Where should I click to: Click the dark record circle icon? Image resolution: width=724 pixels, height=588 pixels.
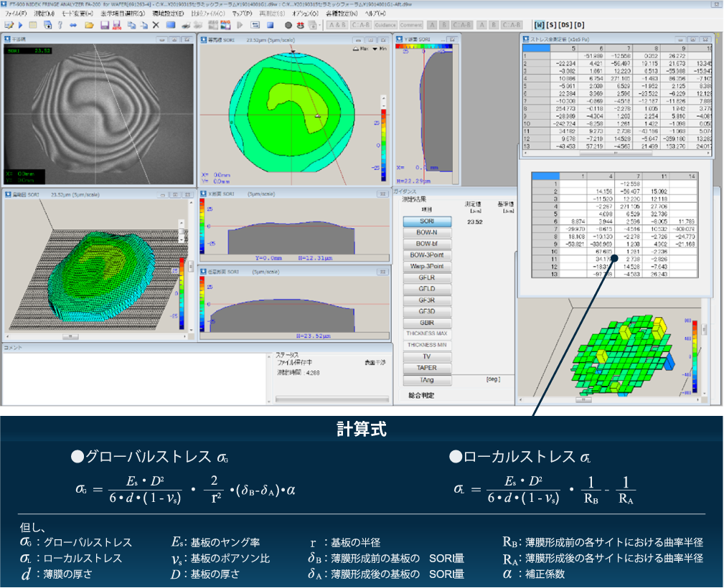(x=288, y=25)
